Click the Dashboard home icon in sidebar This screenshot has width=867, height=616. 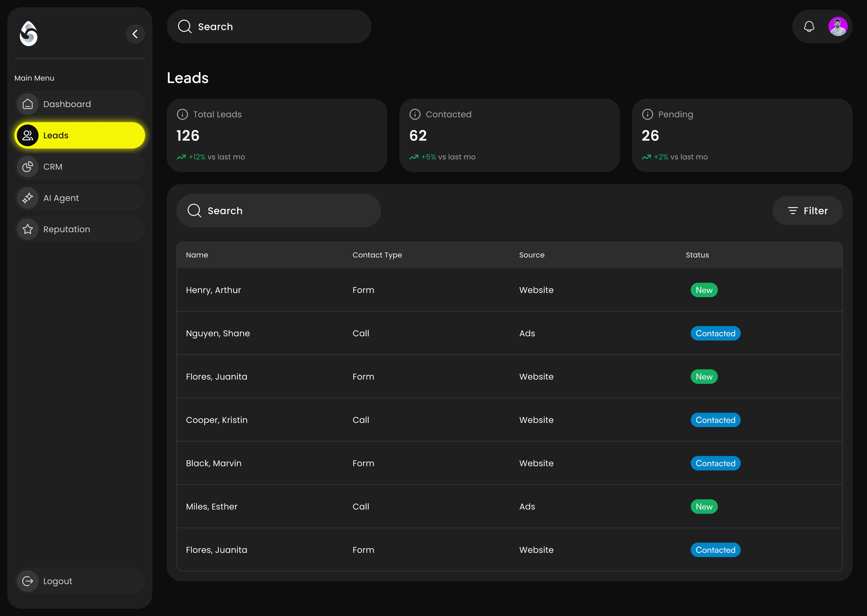tap(27, 103)
